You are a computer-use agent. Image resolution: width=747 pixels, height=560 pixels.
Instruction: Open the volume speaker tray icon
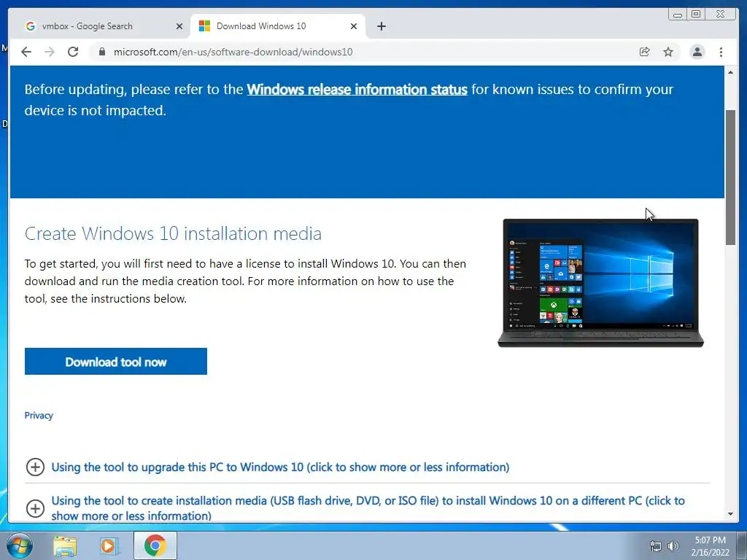(673, 546)
